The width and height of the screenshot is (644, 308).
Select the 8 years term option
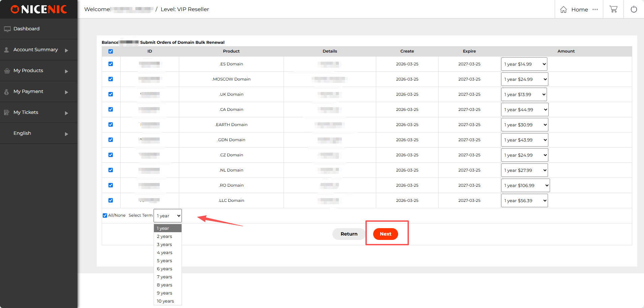coord(168,285)
